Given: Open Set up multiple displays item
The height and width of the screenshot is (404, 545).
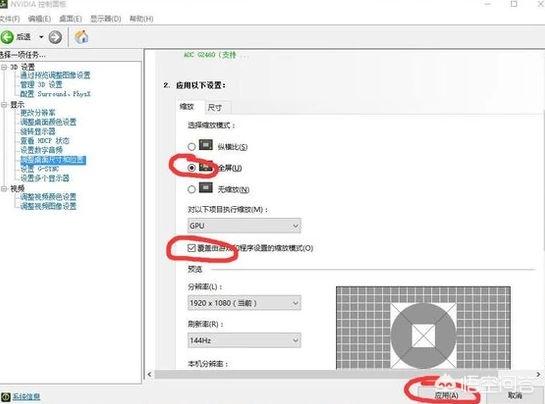Looking at the screenshot, I should tap(44, 178).
